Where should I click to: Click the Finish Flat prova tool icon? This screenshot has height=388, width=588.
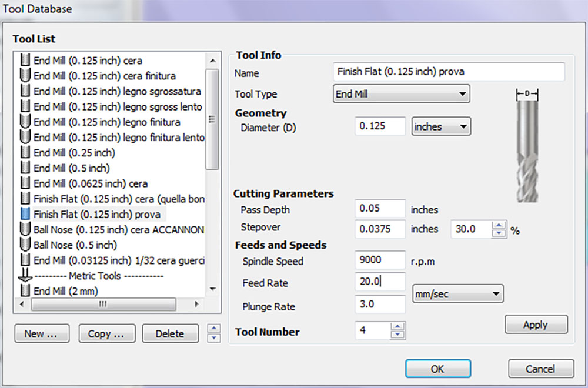[x=25, y=213]
